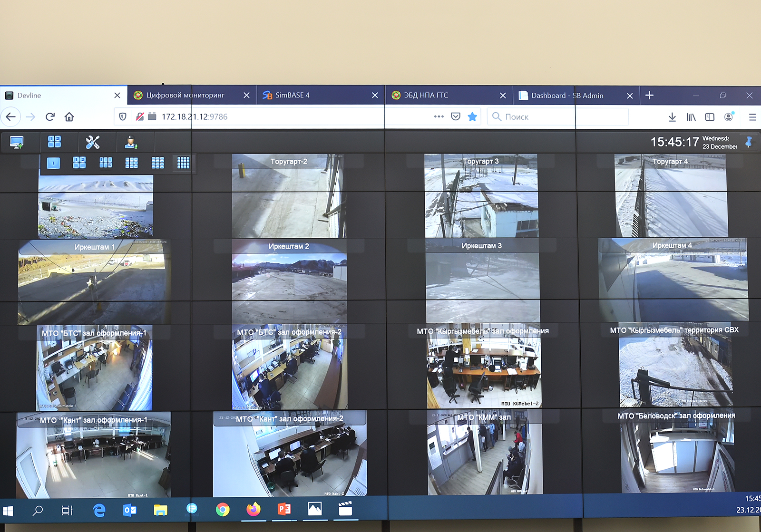Open a new browser tab
Viewport: 761px width, 532px height.
point(649,96)
